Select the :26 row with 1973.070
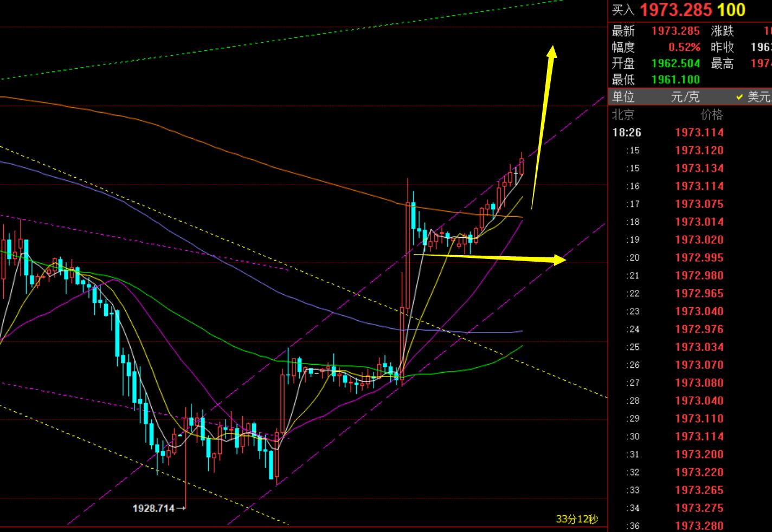Image resolution: width=772 pixels, height=532 pixels. (x=690, y=365)
